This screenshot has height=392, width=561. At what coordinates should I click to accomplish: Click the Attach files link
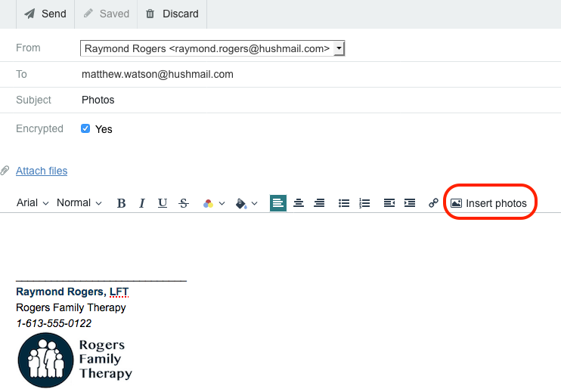coord(42,171)
